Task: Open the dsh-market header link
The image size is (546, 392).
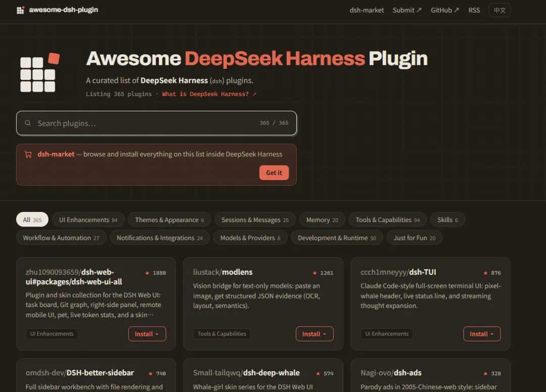Action: point(367,10)
